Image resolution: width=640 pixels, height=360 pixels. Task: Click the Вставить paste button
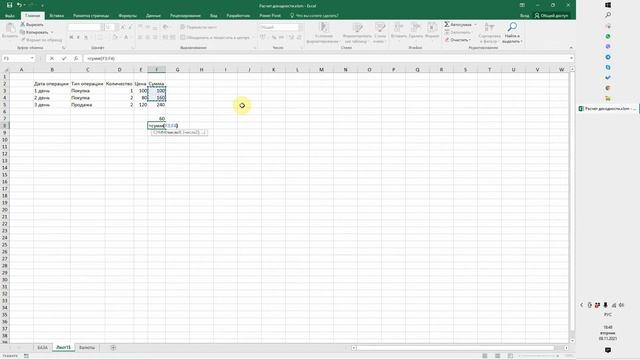(10, 31)
